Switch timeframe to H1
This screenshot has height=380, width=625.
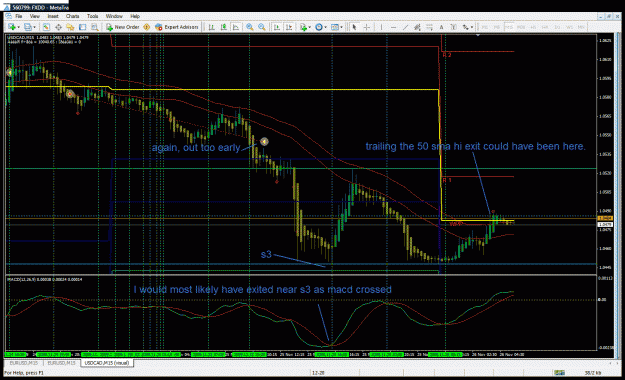click(533, 27)
